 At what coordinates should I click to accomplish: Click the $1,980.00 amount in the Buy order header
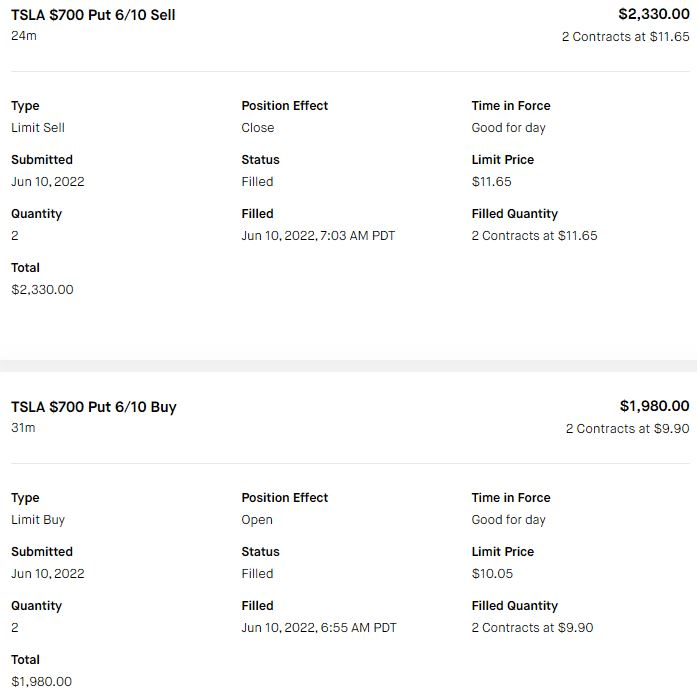coord(654,406)
